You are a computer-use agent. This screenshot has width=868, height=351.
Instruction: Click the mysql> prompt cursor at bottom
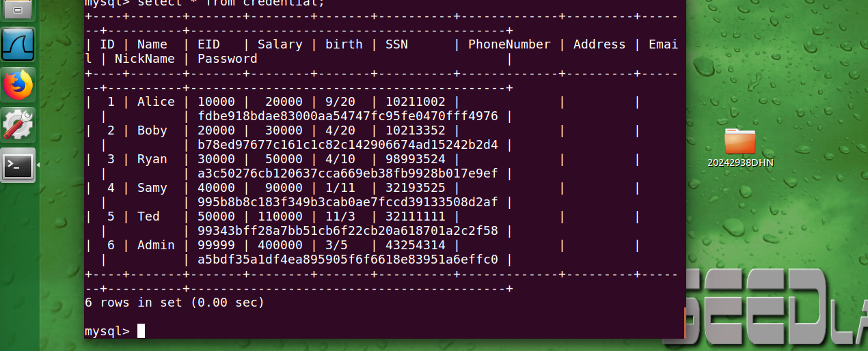pyautogui.click(x=141, y=331)
